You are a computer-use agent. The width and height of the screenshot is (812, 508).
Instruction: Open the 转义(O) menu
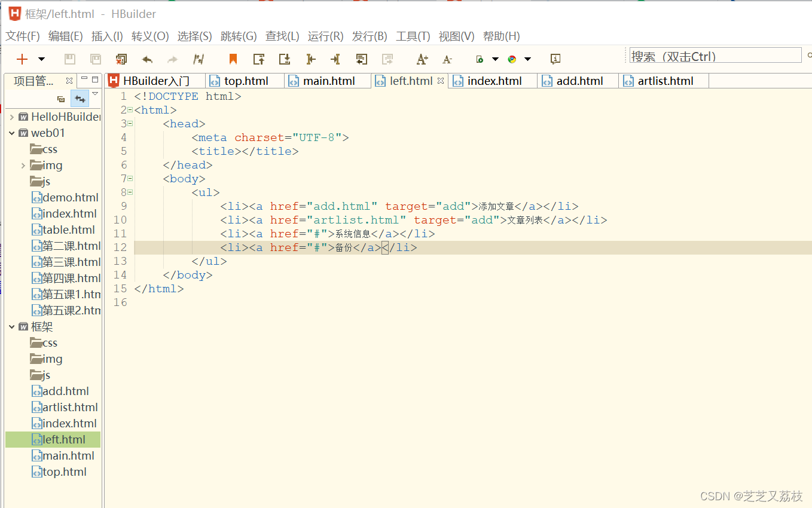150,36
